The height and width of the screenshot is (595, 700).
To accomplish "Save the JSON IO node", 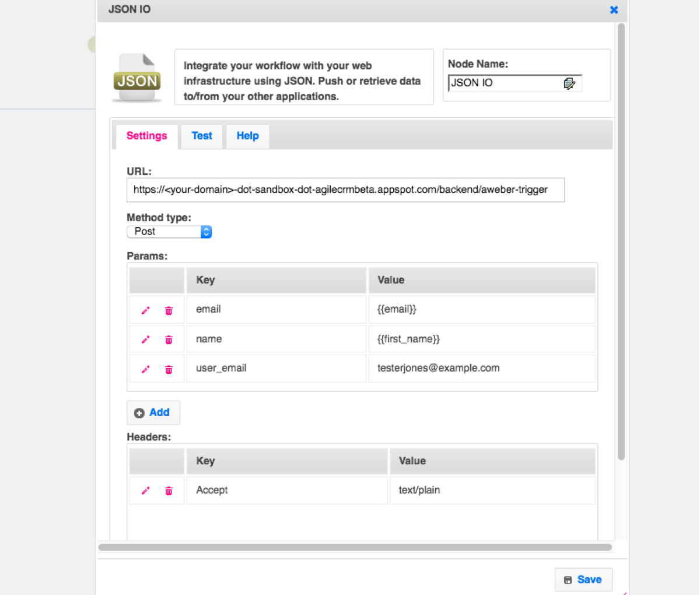I will (583, 579).
